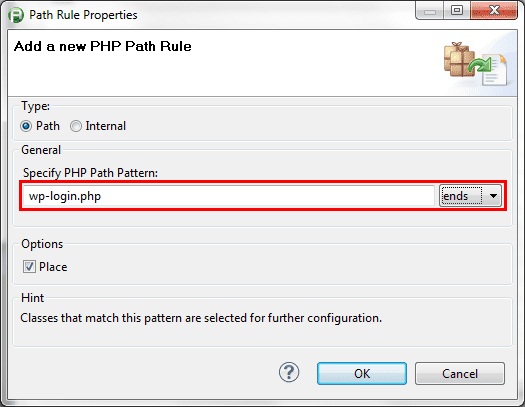Click the Internal option label text
Screen dimensions: 525x407
click(105, 126)
